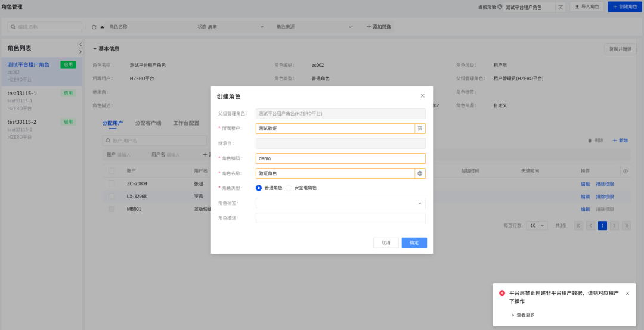Dismiss the error notification with its X
Image resolution: width=644 pixels, height=330 pixels.
(x=627, y=294)
